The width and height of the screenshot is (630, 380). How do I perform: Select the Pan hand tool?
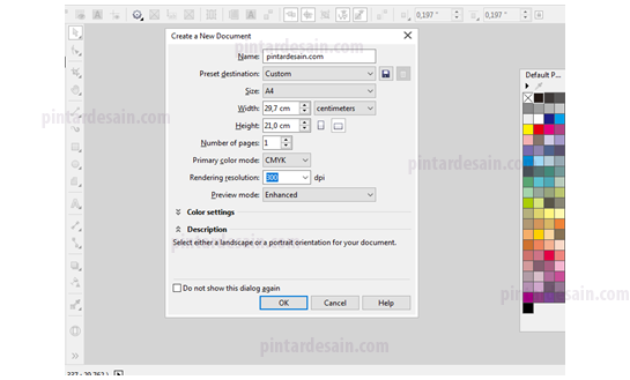[76, 90]
